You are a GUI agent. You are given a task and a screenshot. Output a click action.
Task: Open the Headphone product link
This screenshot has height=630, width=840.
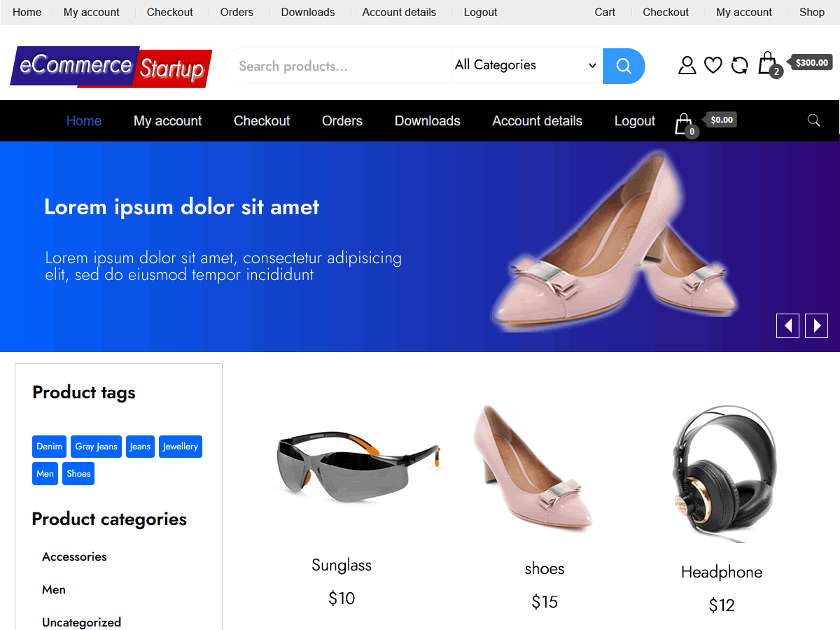(x=721, y=572)
